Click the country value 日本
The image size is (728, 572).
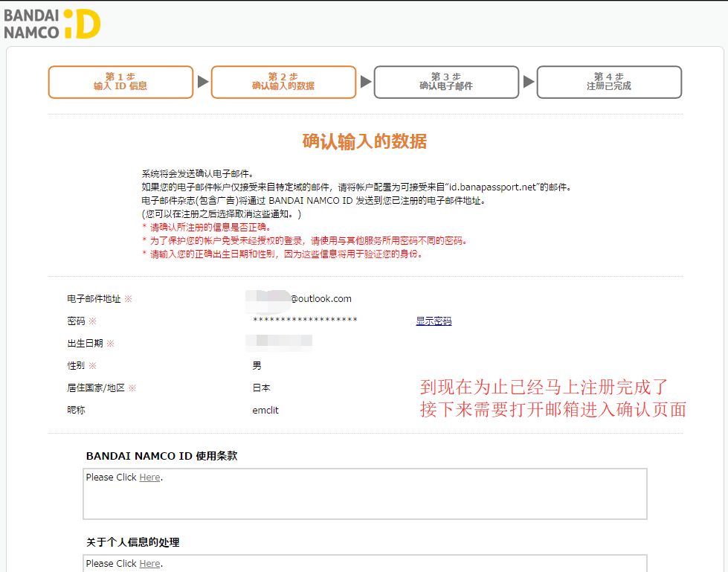point(262,388)
